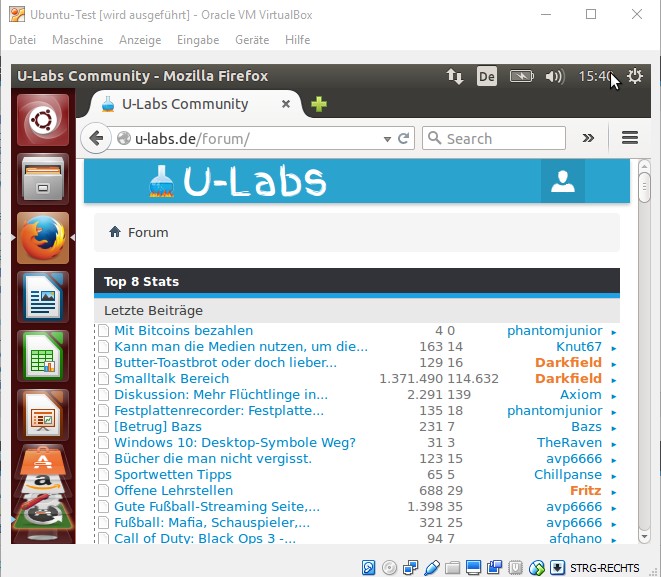Open a new tab with plus icon
The height and width of the screenshot is (577, 661).
click(319, 104)
